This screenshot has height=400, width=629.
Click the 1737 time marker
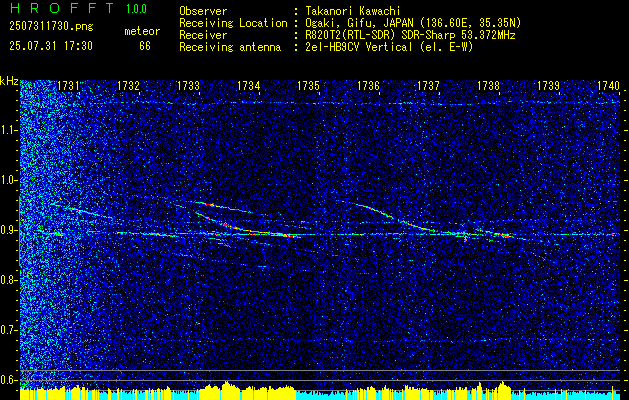[x=428, y=86]
